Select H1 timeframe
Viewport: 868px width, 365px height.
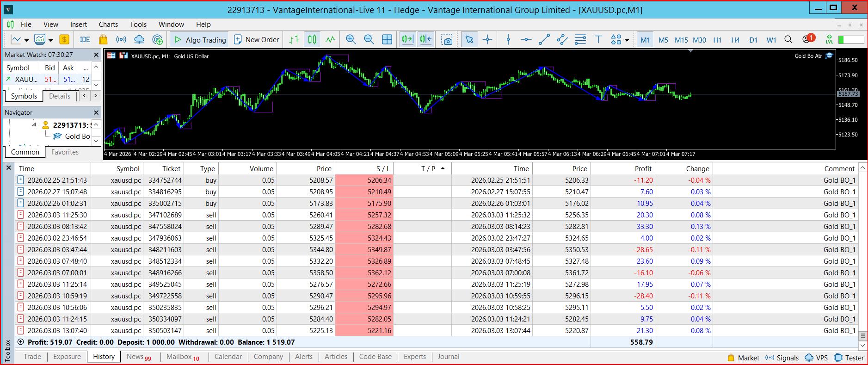(x=717, y=40)
